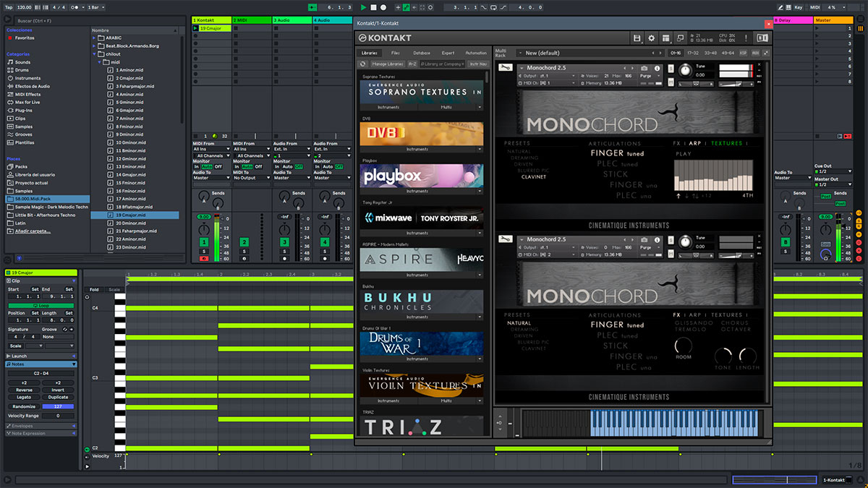The height and width of the screenshot is (488, 868).
Task: Toggle the metronome in top bar
Action: (x=75, y=7)
